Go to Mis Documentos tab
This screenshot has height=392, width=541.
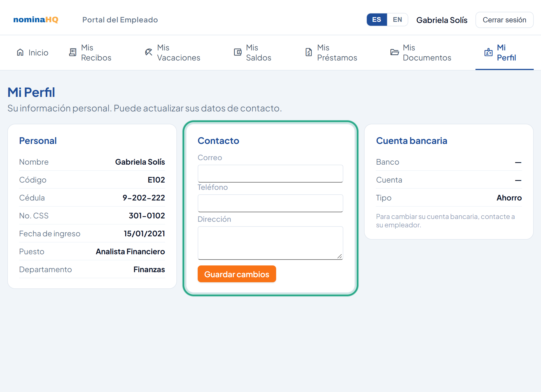[421, 53]
